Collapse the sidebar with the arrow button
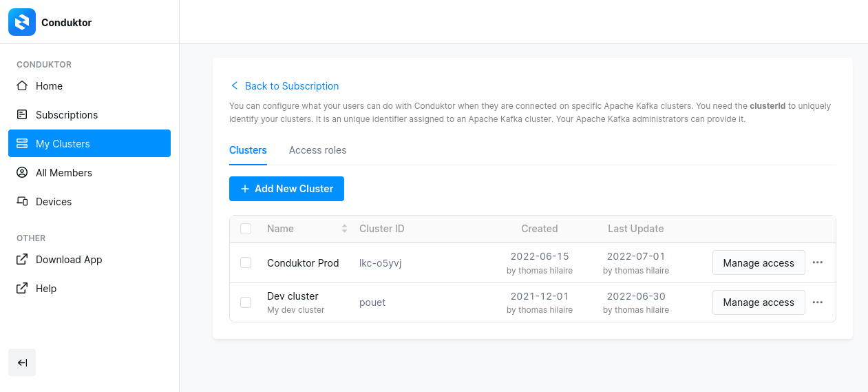Screen dimensions: 868x392 pos(22,362)
